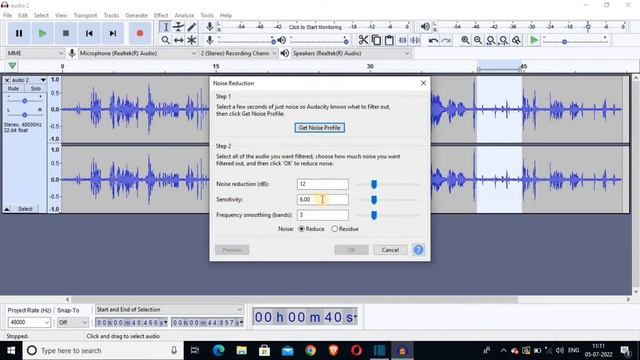Open Google Chrome from taskbar

tap(311, 351)
